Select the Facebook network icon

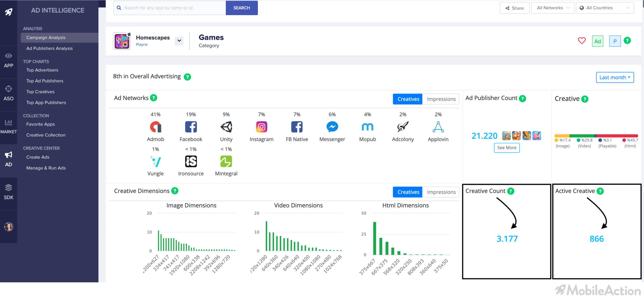click(x=191, y=127)
